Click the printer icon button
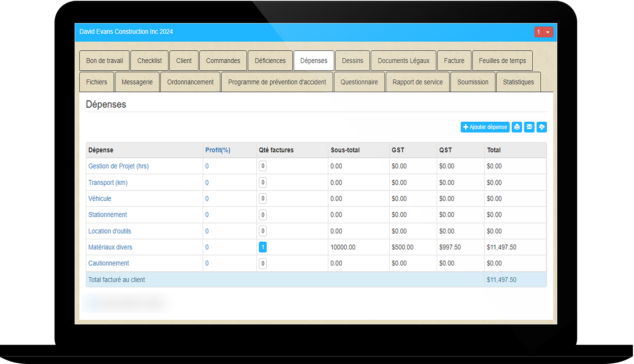The height and width of the screenshot is (364, 634). pyautogui.click(x=516, y=127)
